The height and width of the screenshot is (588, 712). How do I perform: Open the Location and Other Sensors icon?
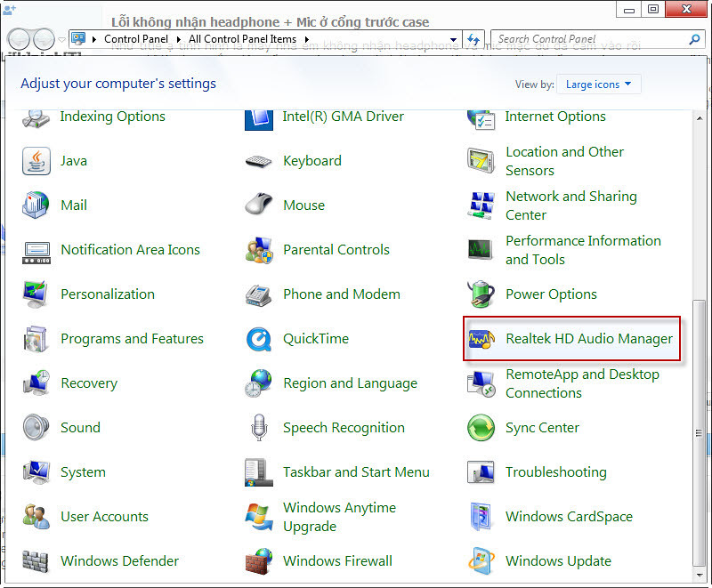click(481, 161)
